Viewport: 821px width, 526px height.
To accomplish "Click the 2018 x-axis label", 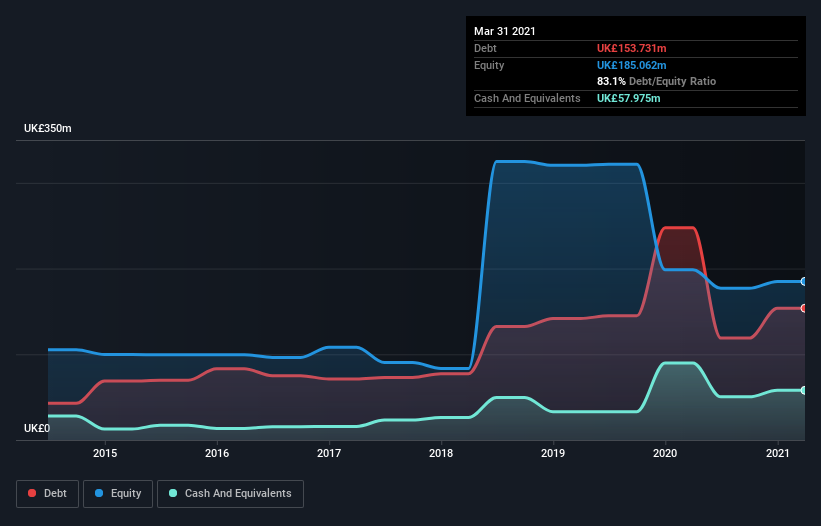I will pos(441,453).
